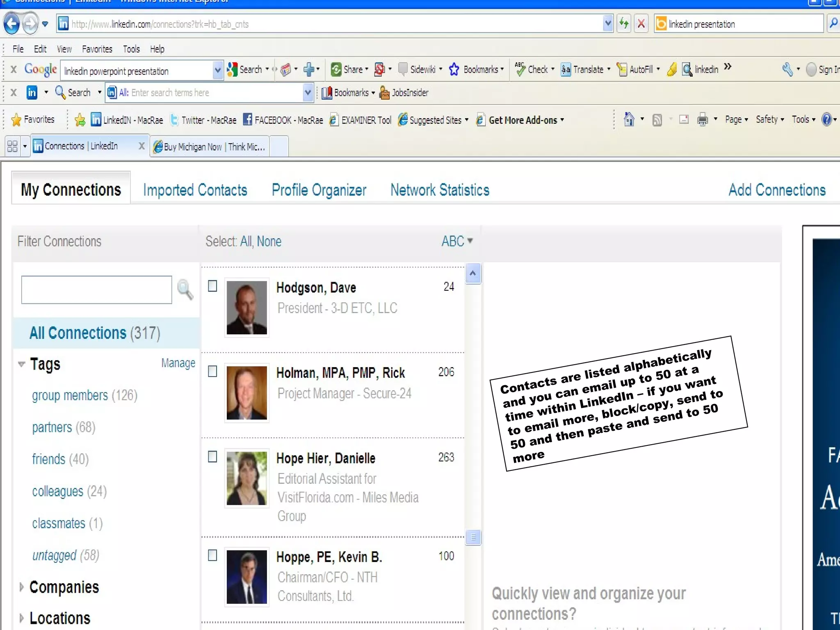Click the browser Forward arrow button
The image size is (840, 630).
click(30, 24)
